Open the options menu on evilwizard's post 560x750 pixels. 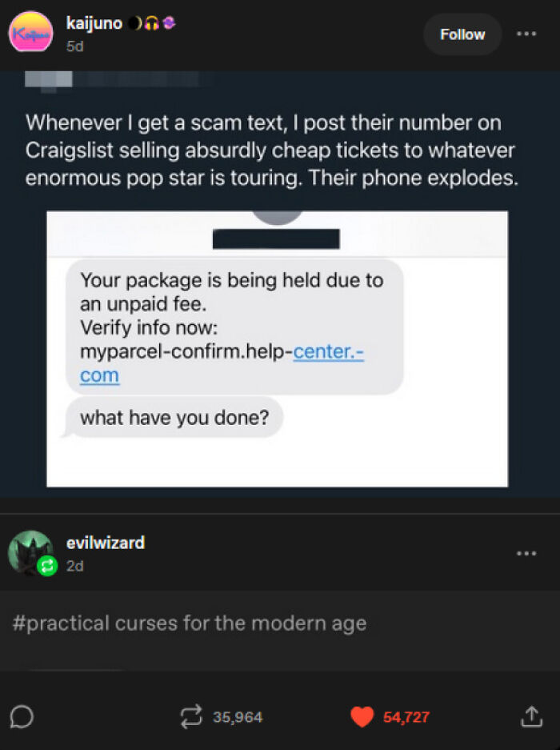pyautogui.click(x=526, y=552)
